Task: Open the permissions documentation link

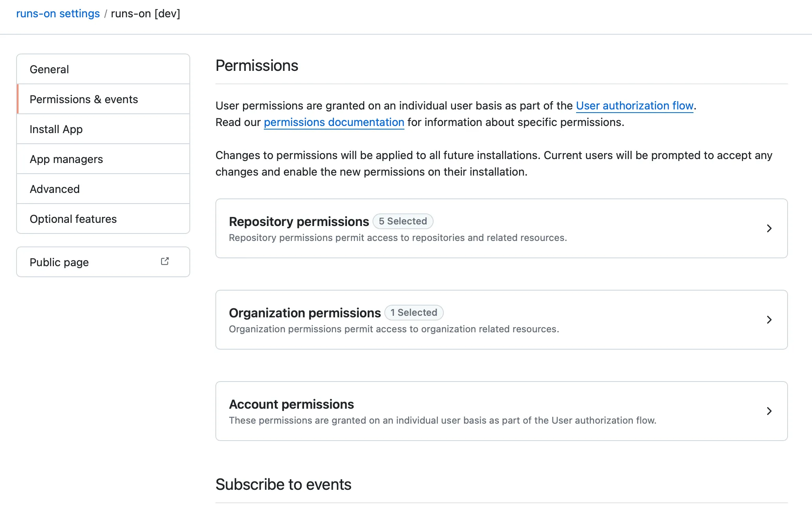Action: tap(334, 122)
